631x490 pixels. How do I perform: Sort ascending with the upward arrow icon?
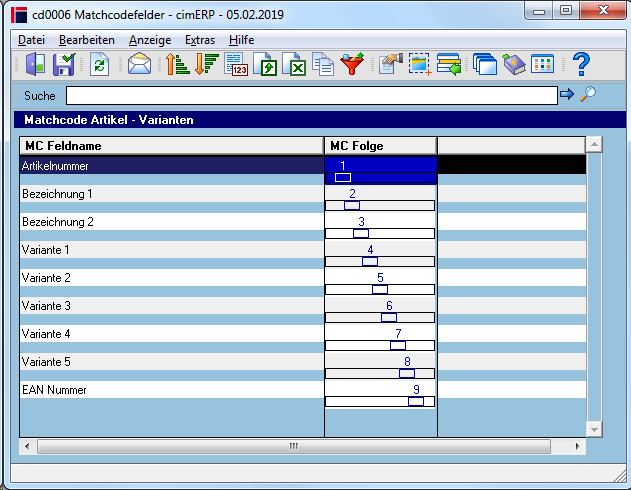tap(177, 64)
